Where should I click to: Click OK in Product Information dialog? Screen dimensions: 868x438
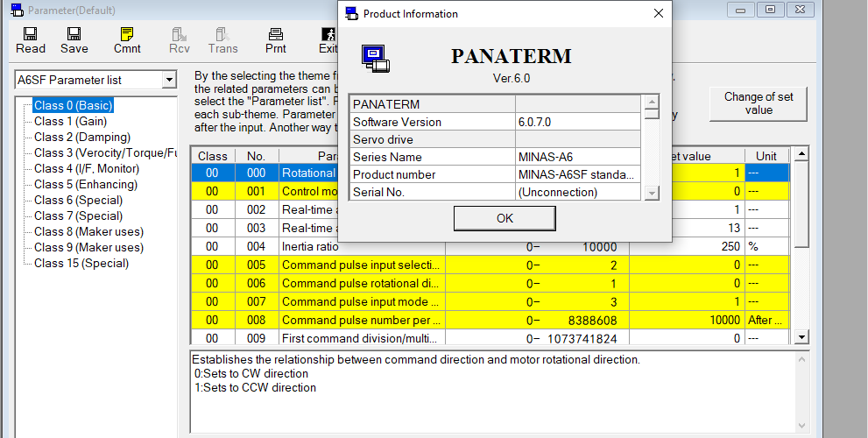pos(505,218)
